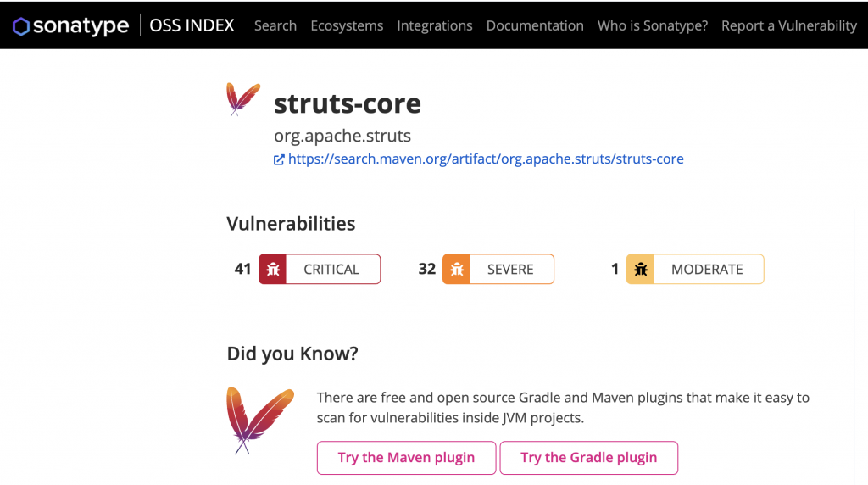
Task: Click the OSS INDEX header text
Action: pos(192,25)
